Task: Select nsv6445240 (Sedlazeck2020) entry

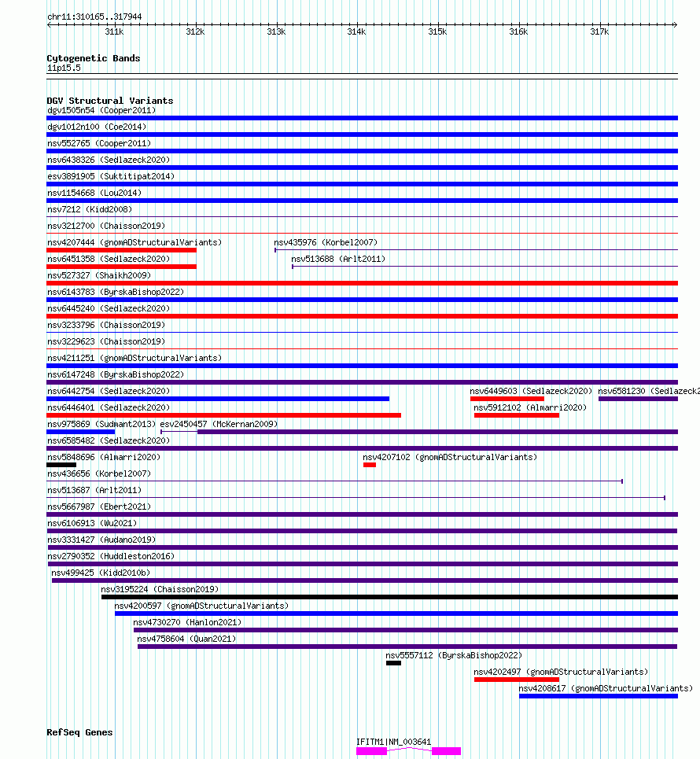Action: [x=109, y=308]
